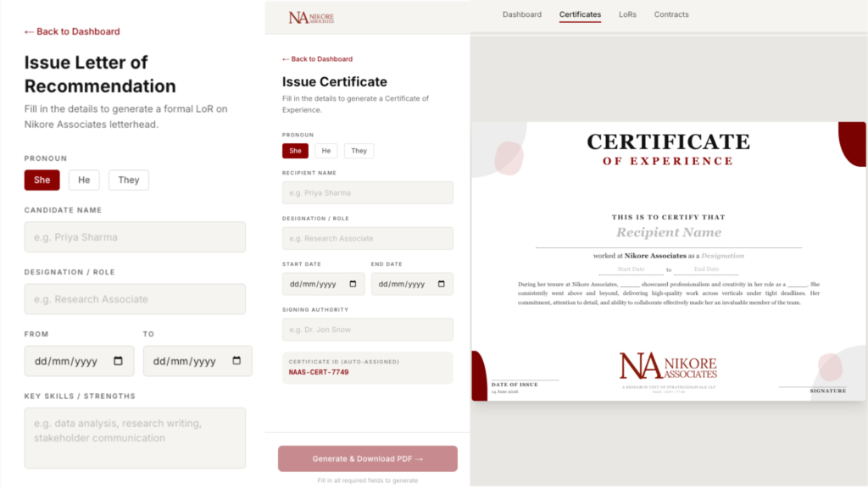Click Generate & Download PDF button

(x=368, y=458)
